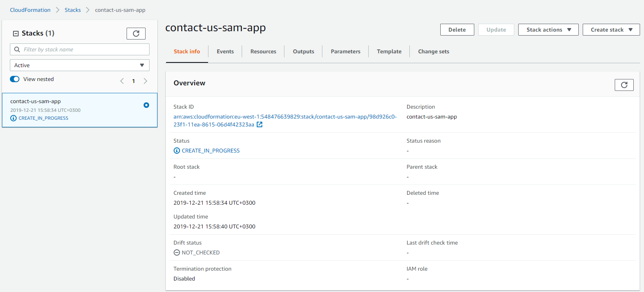The height and width of the screenshot is (292, 644).
Task: Click the contact-us-sam-app page heading
Action: [216, 28]
